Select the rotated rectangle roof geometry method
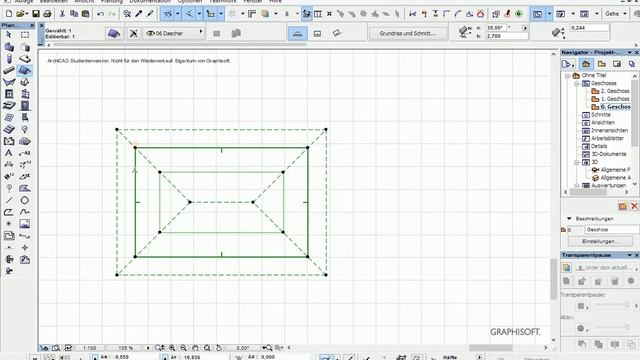 (x=336, y=33)
